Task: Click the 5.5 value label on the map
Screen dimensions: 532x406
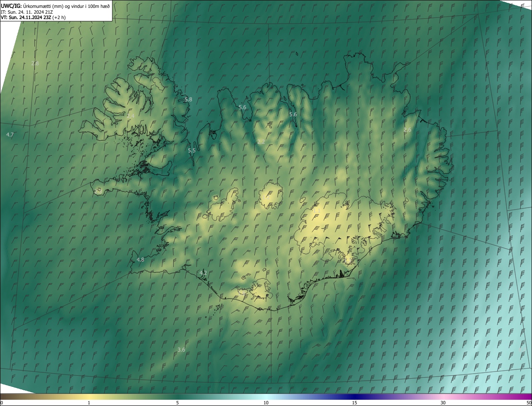Action: coord(192,151)
